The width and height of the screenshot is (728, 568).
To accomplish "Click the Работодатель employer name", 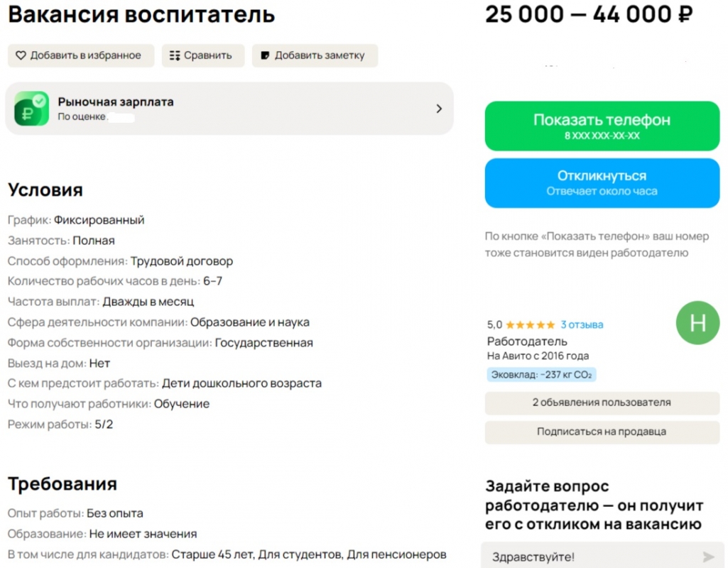I will (x=517, y=342).
